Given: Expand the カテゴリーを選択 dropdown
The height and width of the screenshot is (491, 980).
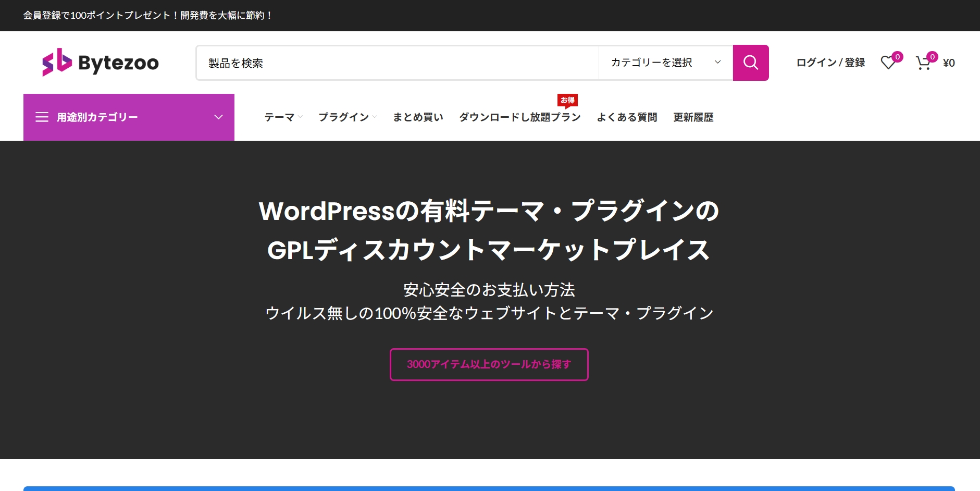Looking at the screenshot, I should click(665, 63).
